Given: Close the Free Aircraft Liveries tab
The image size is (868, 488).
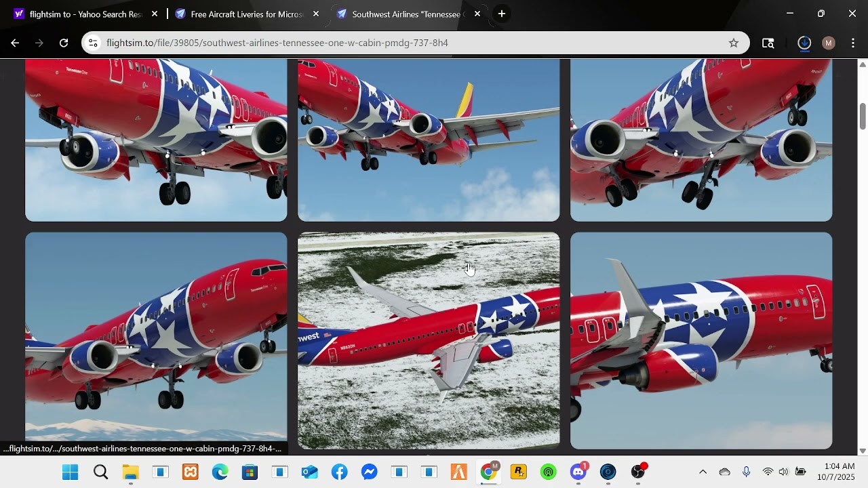Looking at the screenshot, I should pyautogui.click(x=316, y=14).
